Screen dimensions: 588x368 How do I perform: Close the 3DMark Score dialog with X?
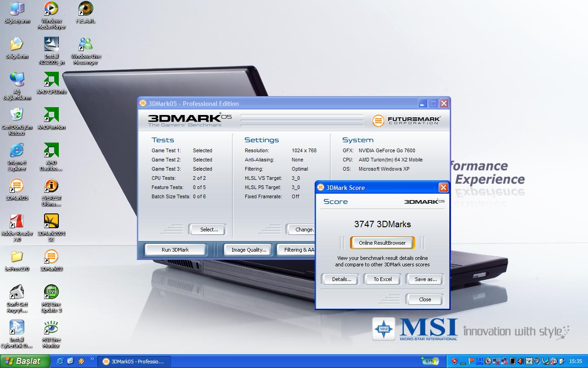click(443, 187)
